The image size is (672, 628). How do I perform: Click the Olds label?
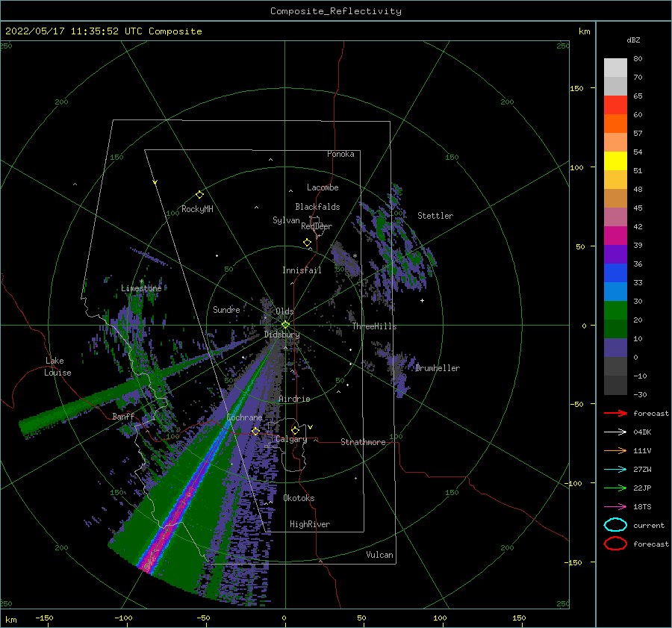pos(284,311)
